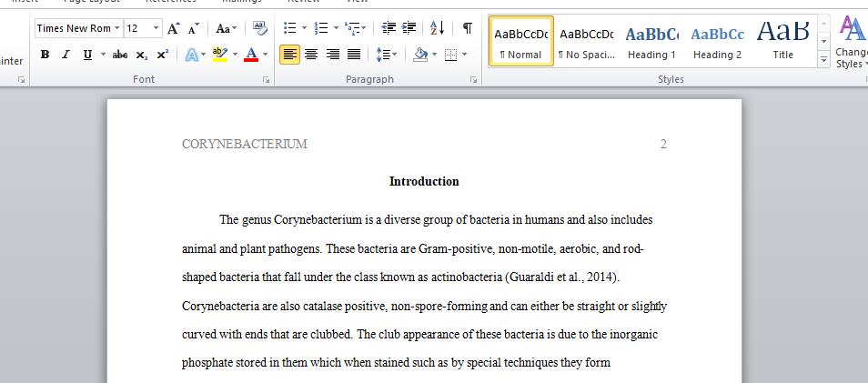
Task: Click the Clear Formatting icon
Action: pos(259,27)
